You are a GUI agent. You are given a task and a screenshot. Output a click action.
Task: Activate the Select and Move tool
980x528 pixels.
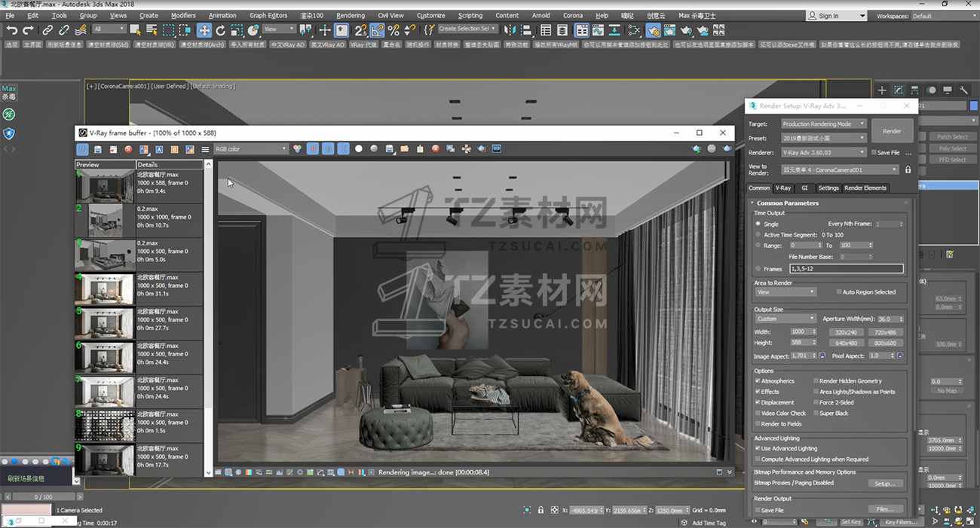(x=204, y=30)
